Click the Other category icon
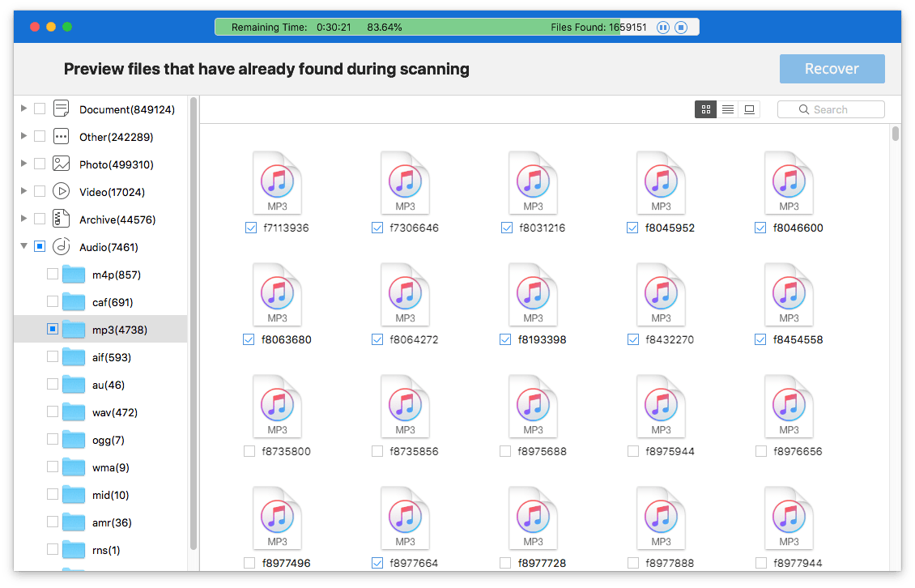Screen dimensions: 915x588 (62, 136)
